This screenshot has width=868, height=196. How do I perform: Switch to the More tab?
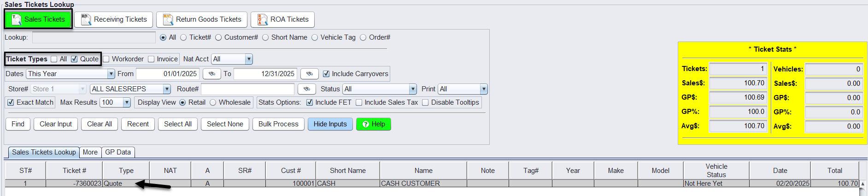click(x=90, y=152)
